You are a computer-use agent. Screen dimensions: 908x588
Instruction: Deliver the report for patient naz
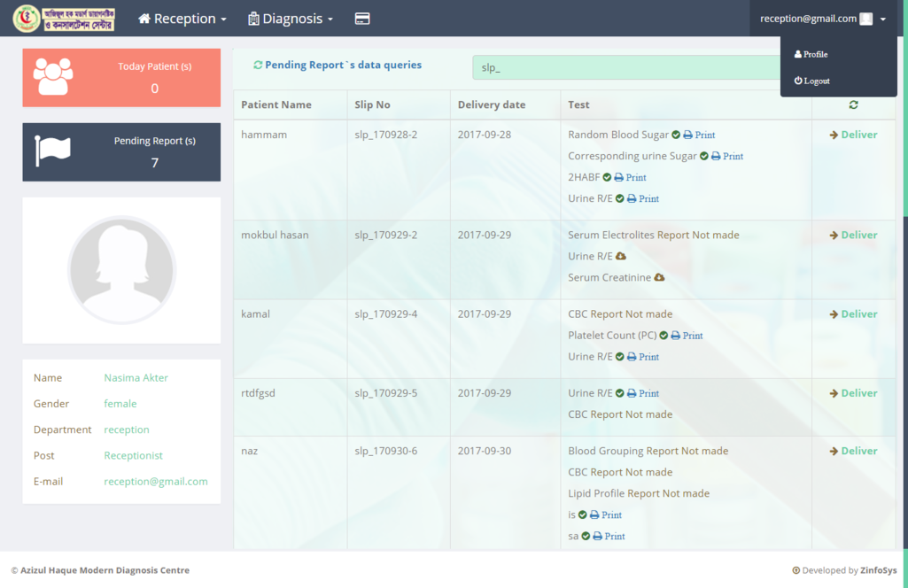tap(853, 452)
